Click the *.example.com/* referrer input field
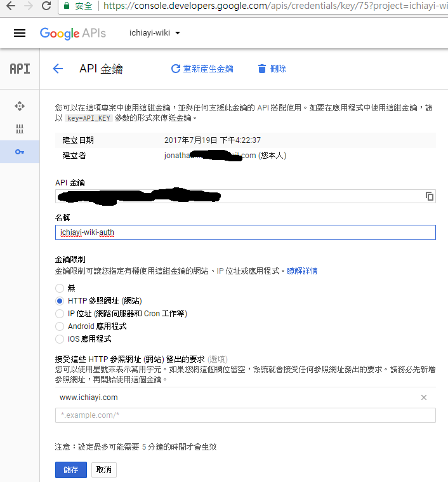Screen dimensions: 448x482 [x=246, y=415]
